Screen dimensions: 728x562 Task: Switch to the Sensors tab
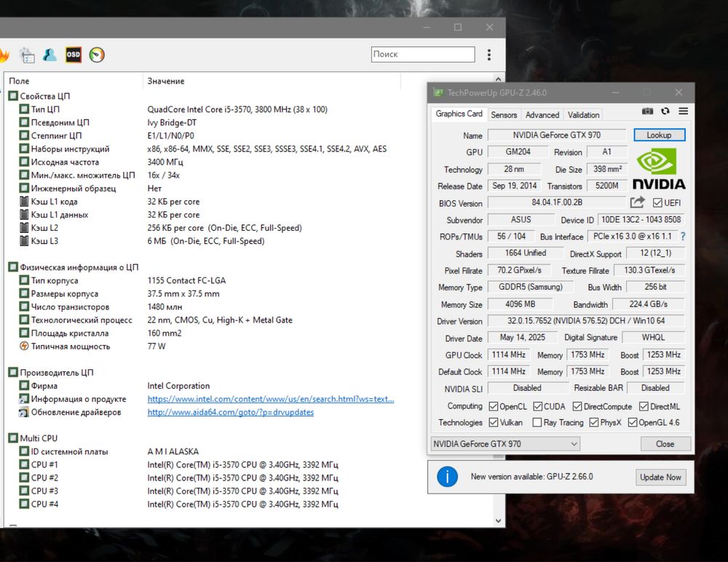(504, 115)
